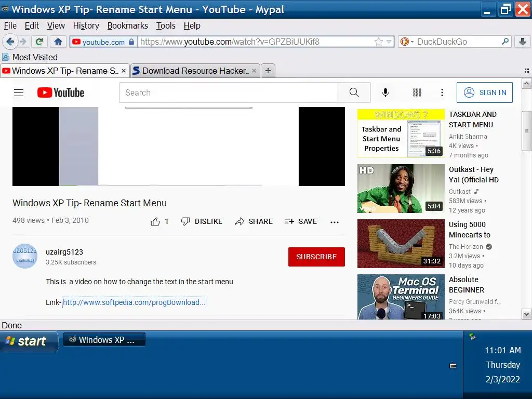Open the Absolute BEGINNER video title
This screenshot has height=399, width=532.
pyautogui.click(x=467, y=285)
